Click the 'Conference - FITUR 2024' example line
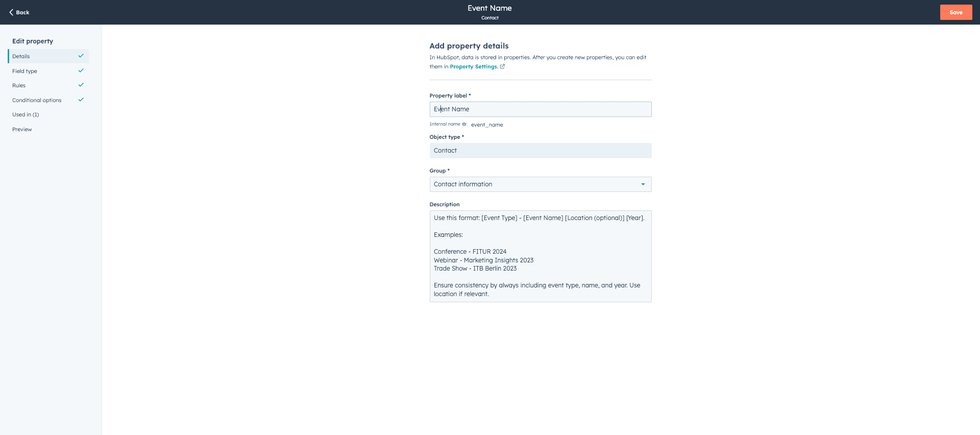 (x=470, y=252)
